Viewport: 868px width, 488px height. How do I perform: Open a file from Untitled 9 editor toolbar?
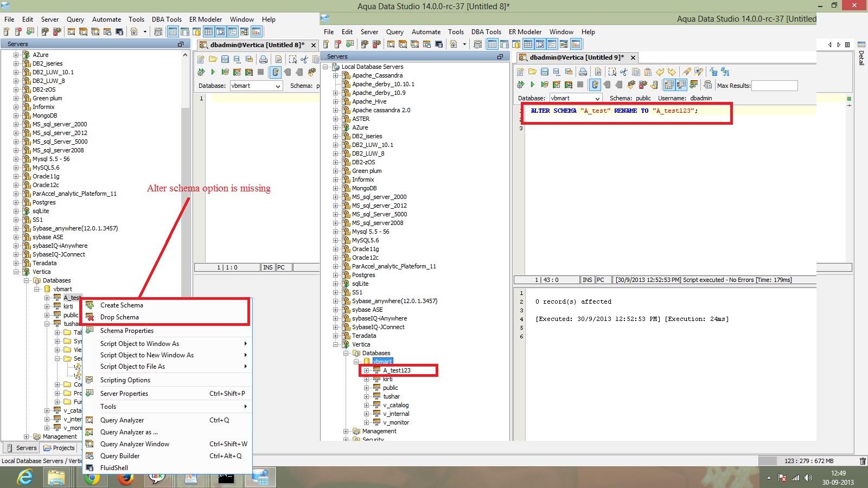coord(532,72)
